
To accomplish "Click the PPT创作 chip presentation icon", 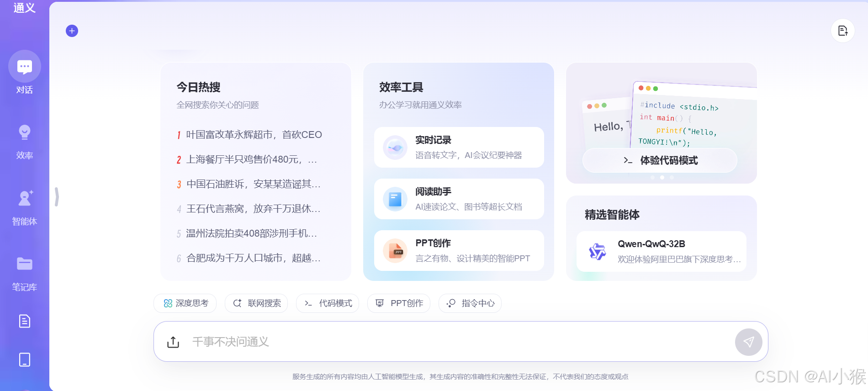I will [380, 303].
